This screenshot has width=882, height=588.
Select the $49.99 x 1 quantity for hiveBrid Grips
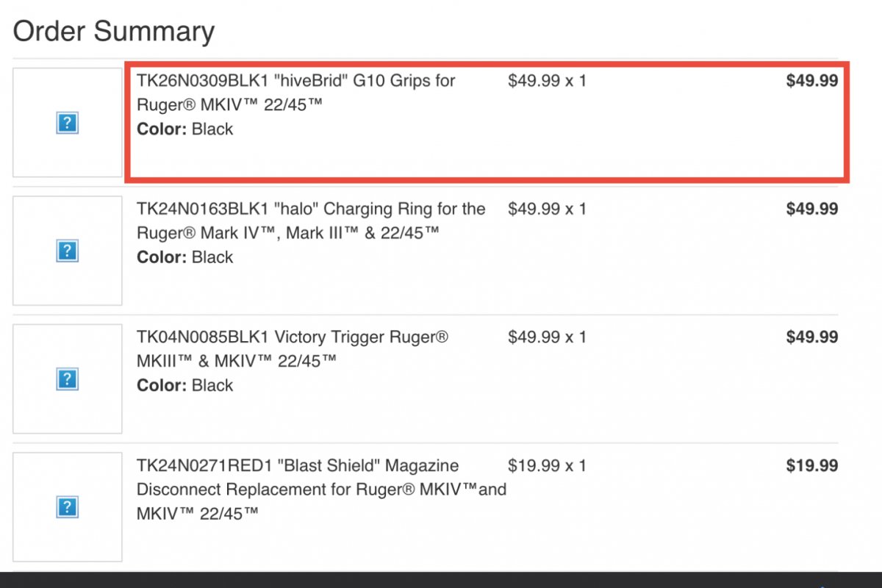click(x=547, y=81)
